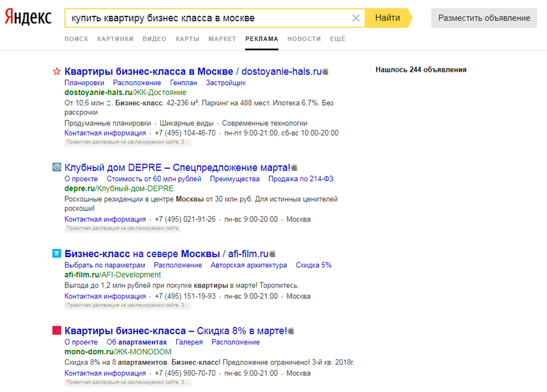Open Галерея sitelink
This screenshot has height=392, width=547.
(189, 342)
